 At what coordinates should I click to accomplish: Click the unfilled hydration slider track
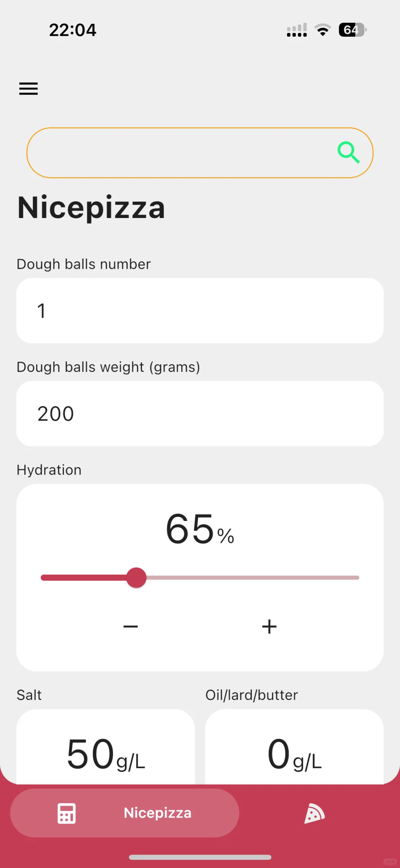pyautogui.click(x=252, y=578)
